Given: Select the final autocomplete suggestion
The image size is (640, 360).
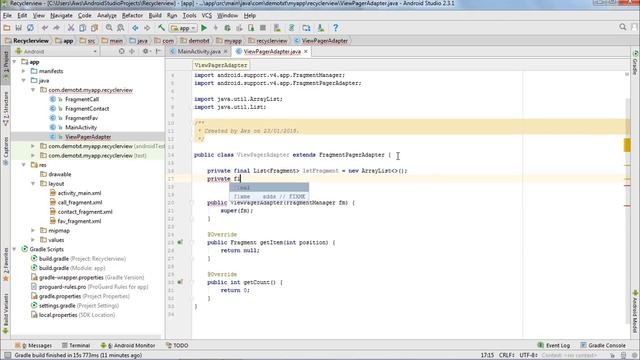Looking at the screenshot, I should [x=269, y=187].
